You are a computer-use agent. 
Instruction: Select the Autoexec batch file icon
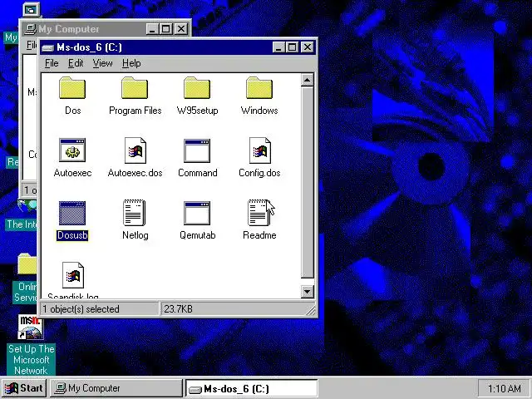72,150
